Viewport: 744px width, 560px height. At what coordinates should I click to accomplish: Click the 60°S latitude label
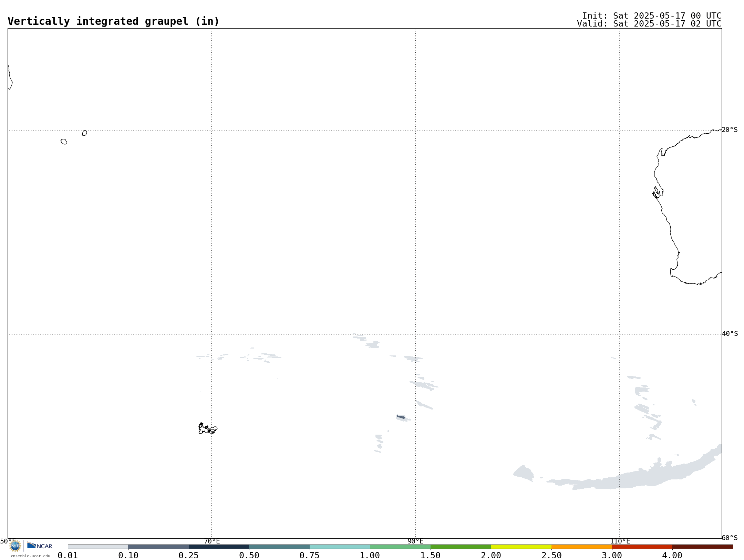(x=730, y=538)
